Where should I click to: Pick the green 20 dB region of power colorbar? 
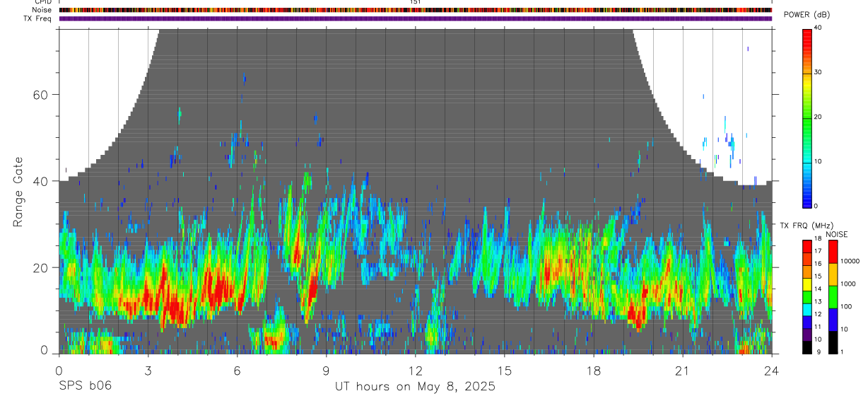tap(807, 117)
